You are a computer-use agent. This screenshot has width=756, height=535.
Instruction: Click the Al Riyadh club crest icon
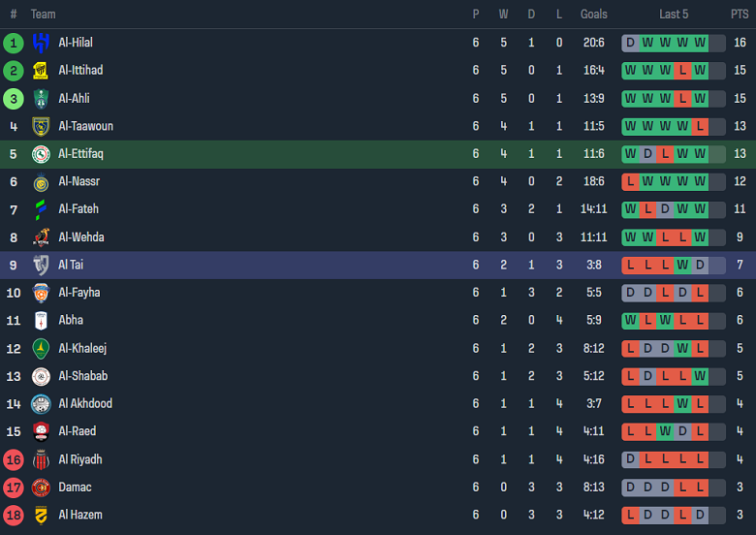pos(41,459)
